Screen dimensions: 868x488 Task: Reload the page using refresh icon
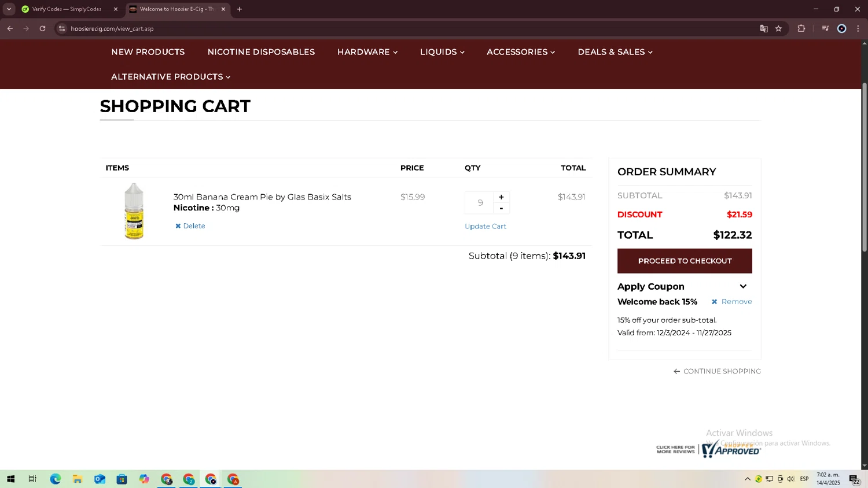42,28
